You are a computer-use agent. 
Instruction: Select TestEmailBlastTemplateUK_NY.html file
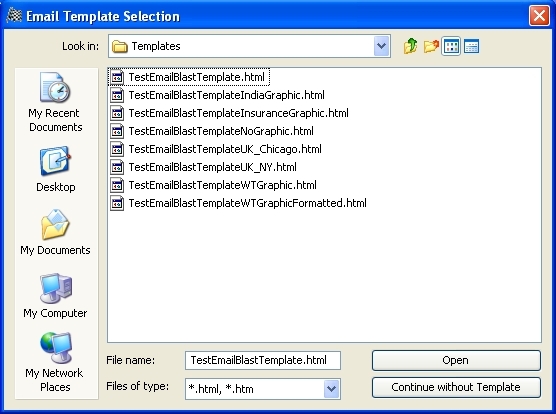click(204, 167)
